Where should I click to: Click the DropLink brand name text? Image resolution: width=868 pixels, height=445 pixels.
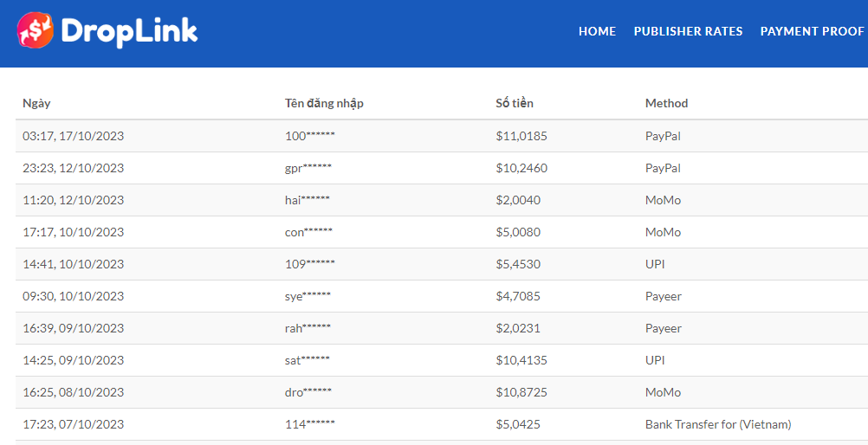(129, 31)
